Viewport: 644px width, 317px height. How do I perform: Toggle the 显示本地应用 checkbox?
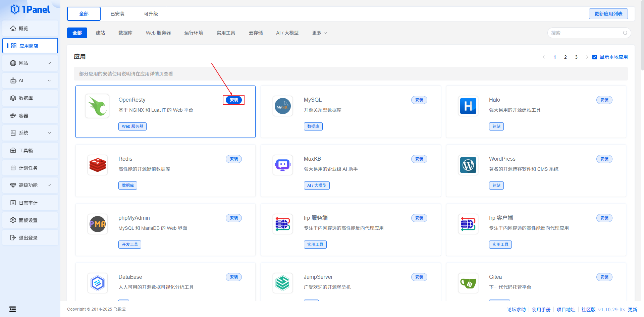pos(595,57)
